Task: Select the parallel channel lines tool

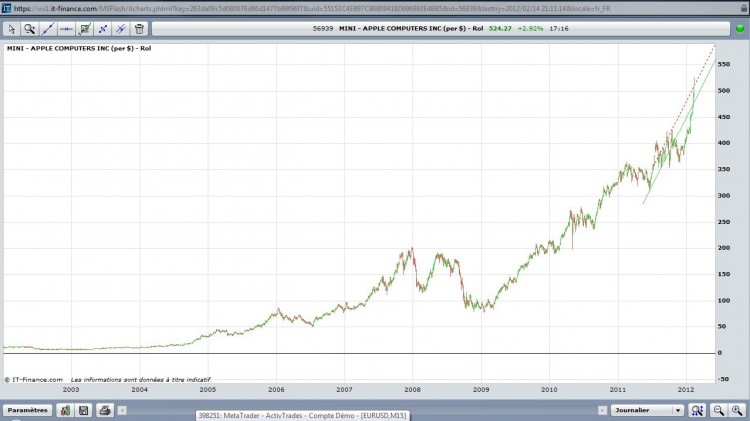Action: click(x=121, y=29)
